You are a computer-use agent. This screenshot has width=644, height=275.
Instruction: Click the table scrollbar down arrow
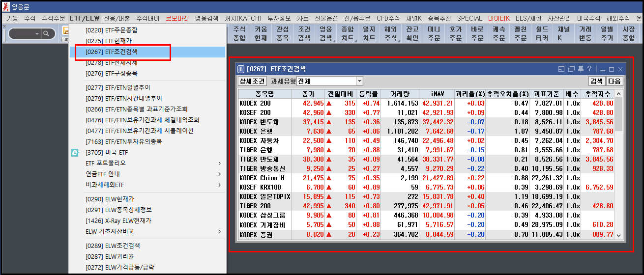618,235
